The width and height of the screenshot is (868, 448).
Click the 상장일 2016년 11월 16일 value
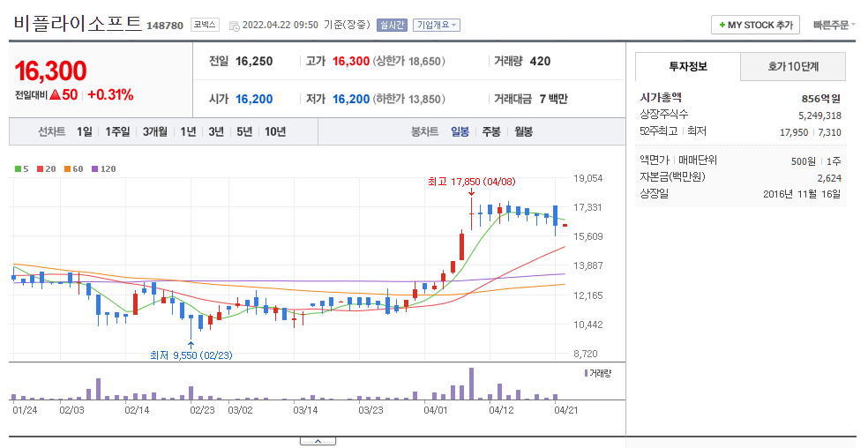802,194
